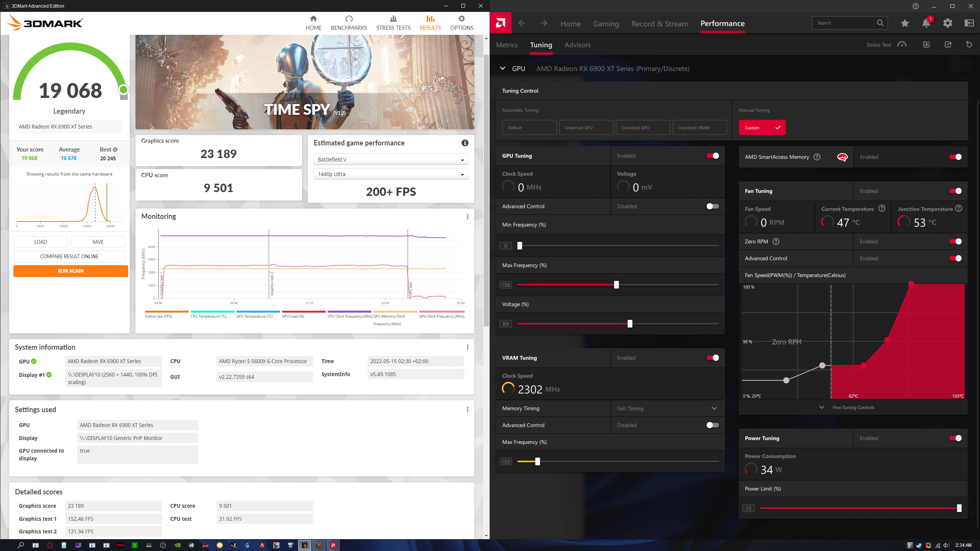Click the info icon next to Best score
980x551 pixels.
(x=115, y=150)
